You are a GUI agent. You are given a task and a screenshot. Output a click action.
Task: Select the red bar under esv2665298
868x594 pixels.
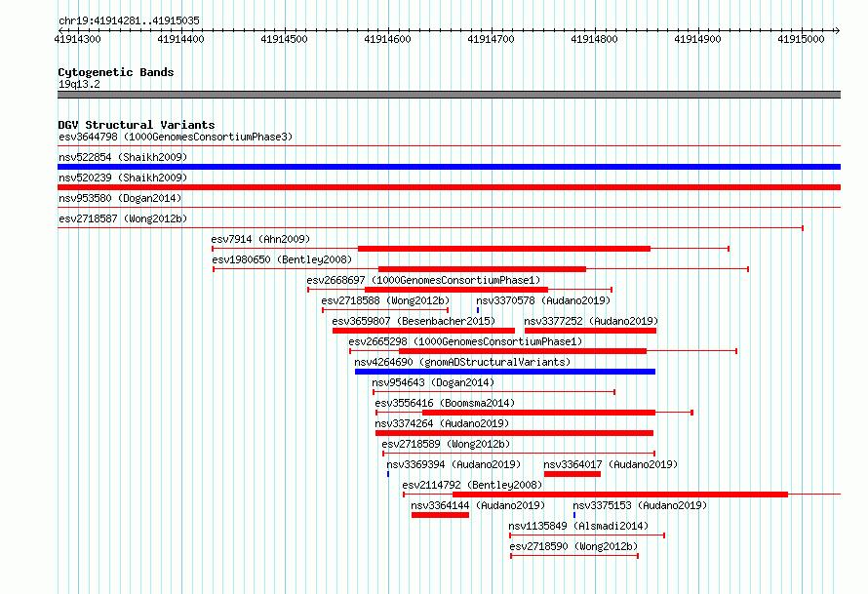(x=523, y=351)
